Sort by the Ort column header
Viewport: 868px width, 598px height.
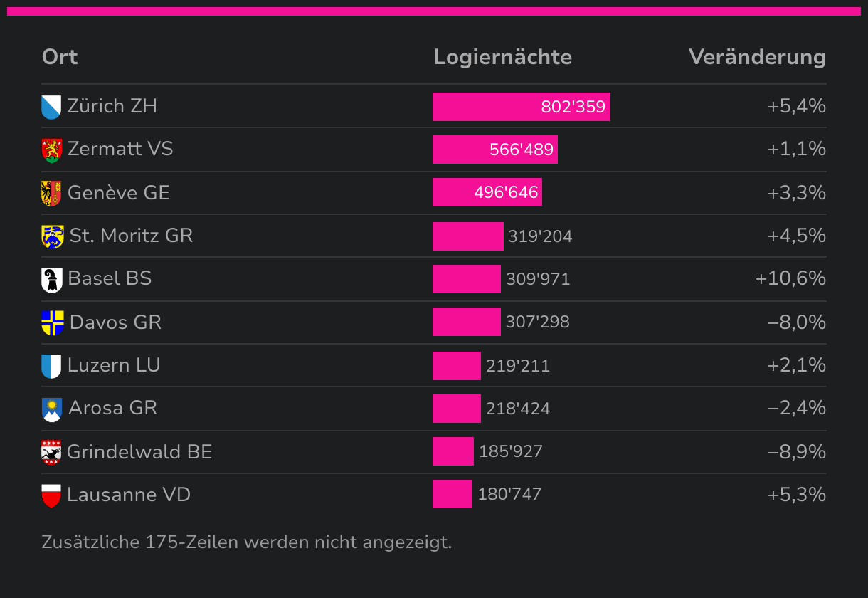coord(60,57)
